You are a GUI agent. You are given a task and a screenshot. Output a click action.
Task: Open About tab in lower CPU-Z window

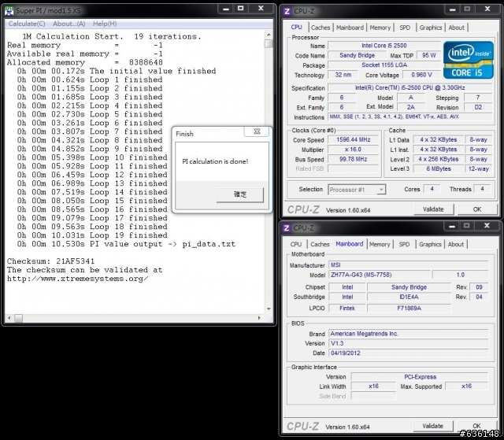(456, 245)
